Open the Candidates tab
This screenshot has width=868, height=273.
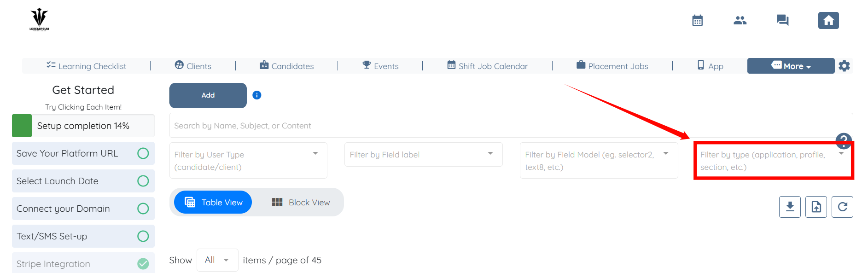pos(287,66)
